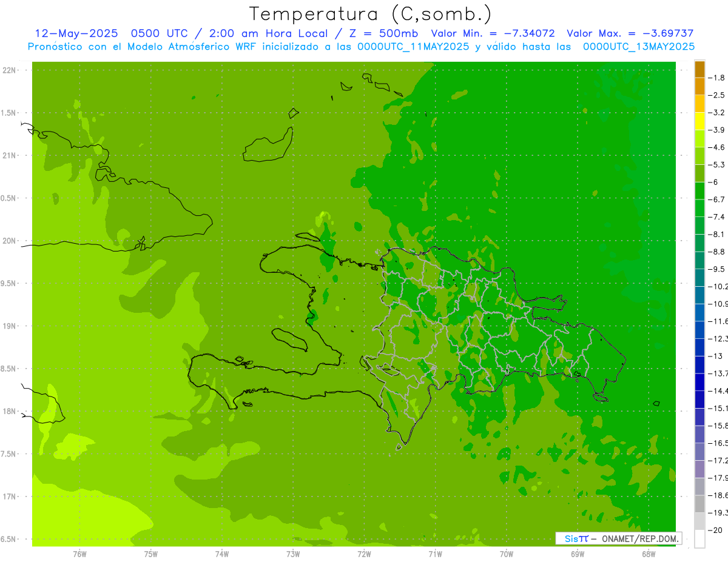Image resolution: width=728 pixels, height=562 pixels.
Task: Click the "-8.8" colorbar value
Action: 717,252
